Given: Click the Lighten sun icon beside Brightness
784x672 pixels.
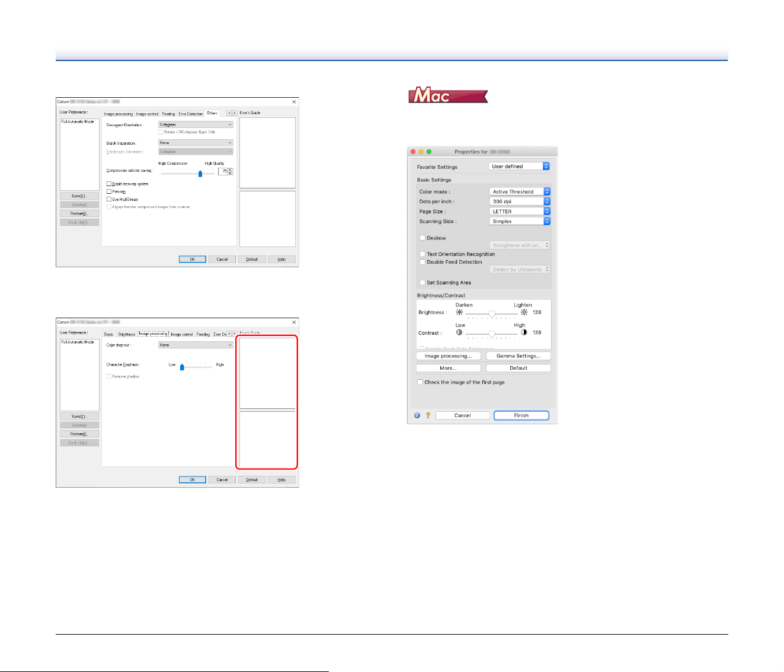Looking at the screenshot, I should point(524,312).
